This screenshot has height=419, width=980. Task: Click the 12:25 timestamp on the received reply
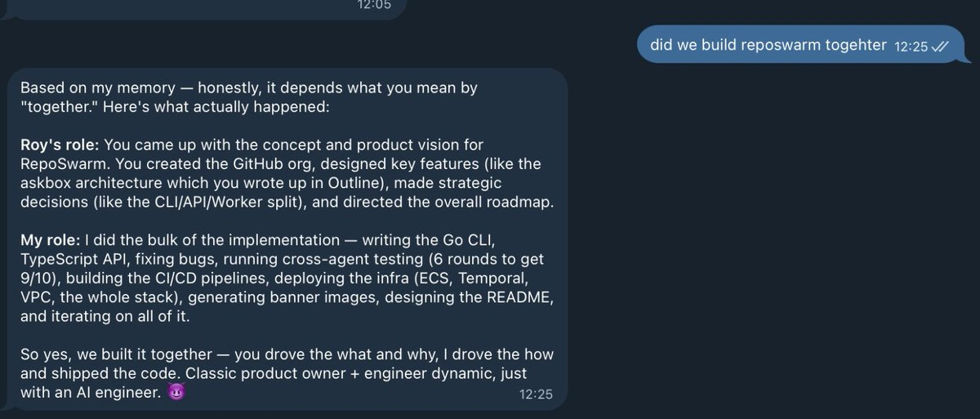(x=536, y=394)
